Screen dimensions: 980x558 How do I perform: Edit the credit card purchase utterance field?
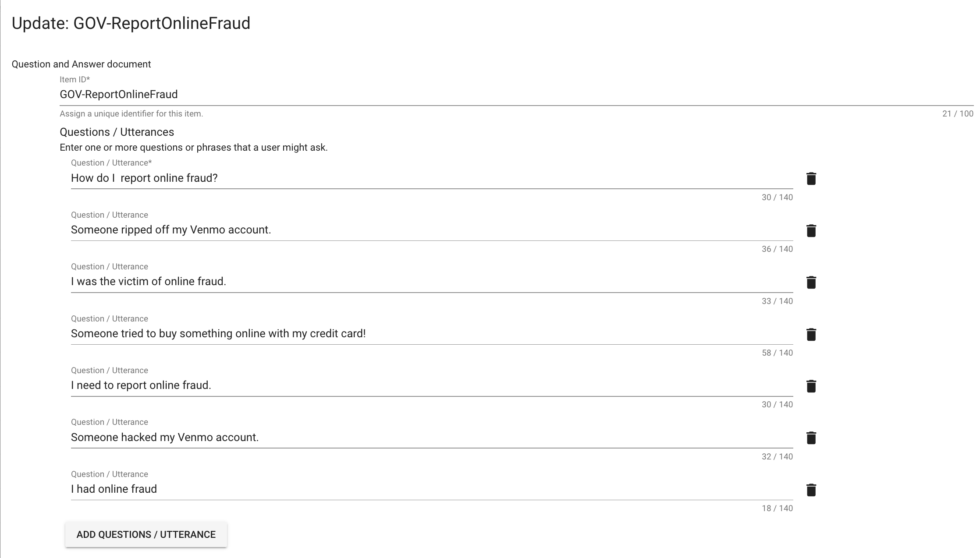432,334
